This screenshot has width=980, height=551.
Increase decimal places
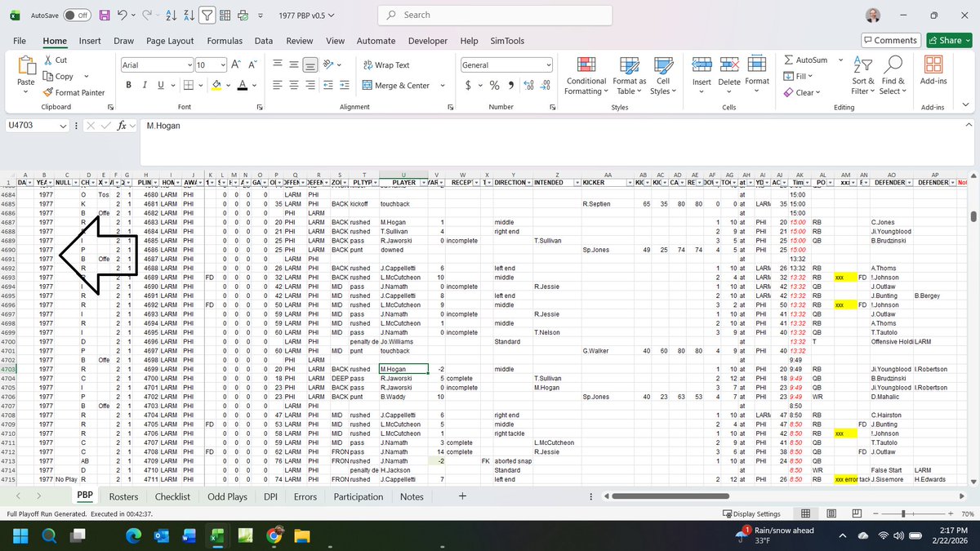(x=528, y=86)
